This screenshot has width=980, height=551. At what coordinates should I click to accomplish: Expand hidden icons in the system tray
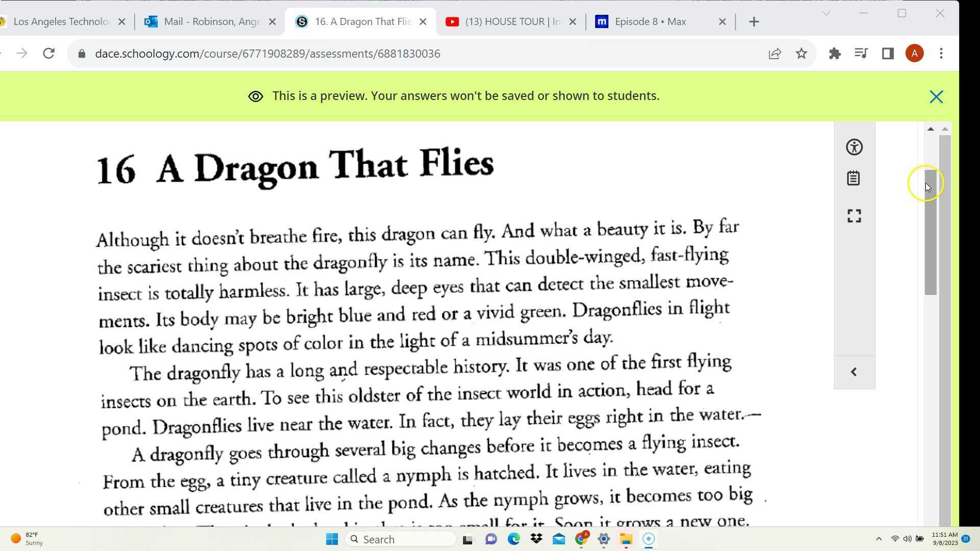(x=879, y=538)
